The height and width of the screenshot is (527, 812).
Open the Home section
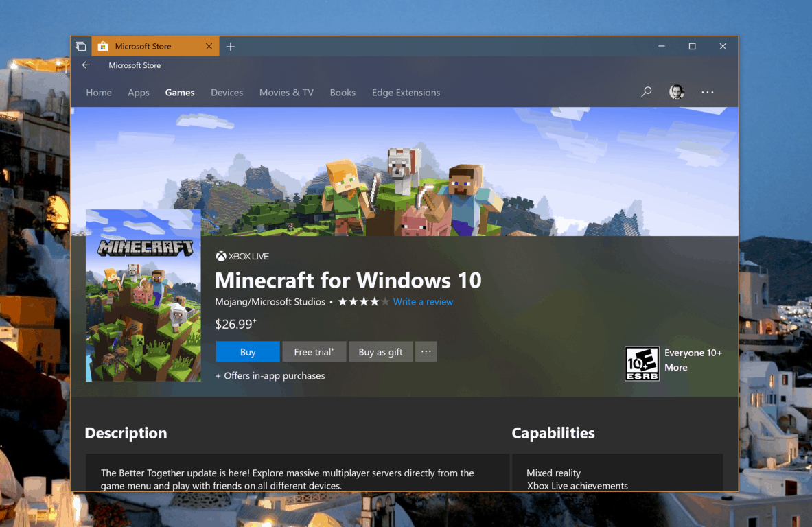click(99, 92)
